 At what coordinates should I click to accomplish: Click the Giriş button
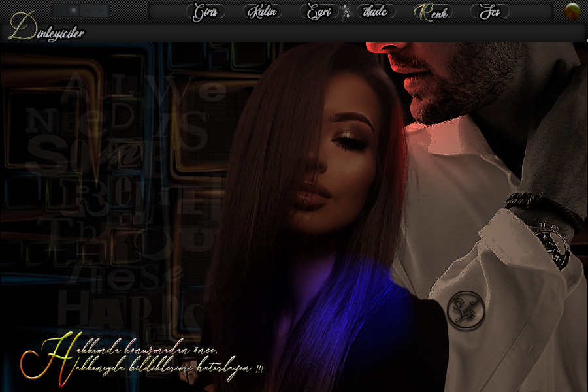206,12
